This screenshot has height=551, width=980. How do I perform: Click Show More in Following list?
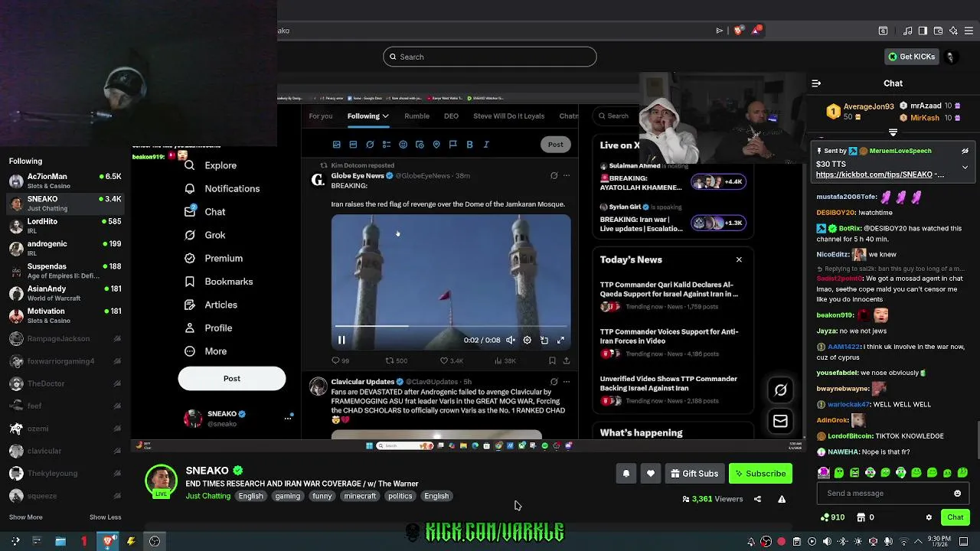pos(26,517)
